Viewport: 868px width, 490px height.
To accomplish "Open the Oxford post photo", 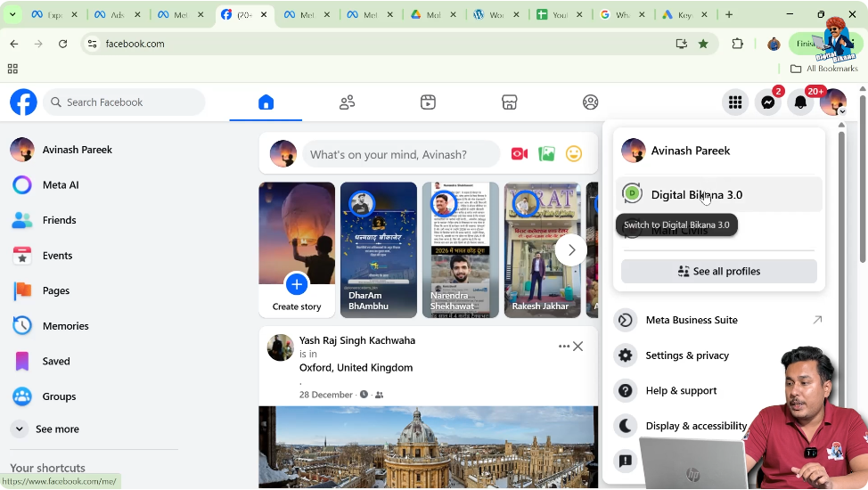I will tap(428, 447).
